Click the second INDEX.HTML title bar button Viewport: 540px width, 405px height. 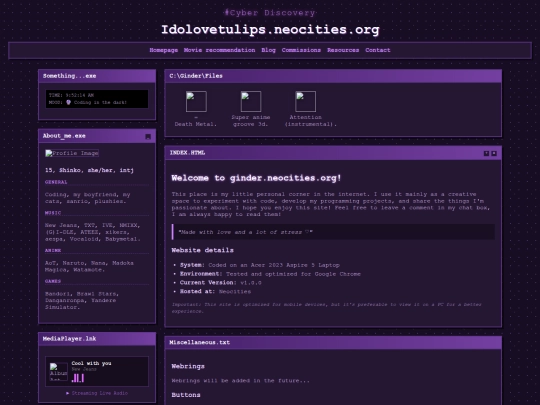[x=494, y=153]
